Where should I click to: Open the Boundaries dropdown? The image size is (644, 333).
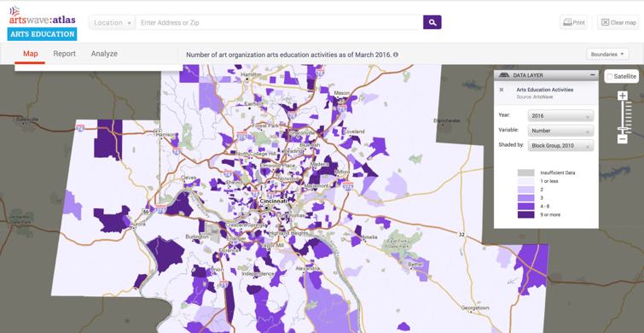coord(607,54)
